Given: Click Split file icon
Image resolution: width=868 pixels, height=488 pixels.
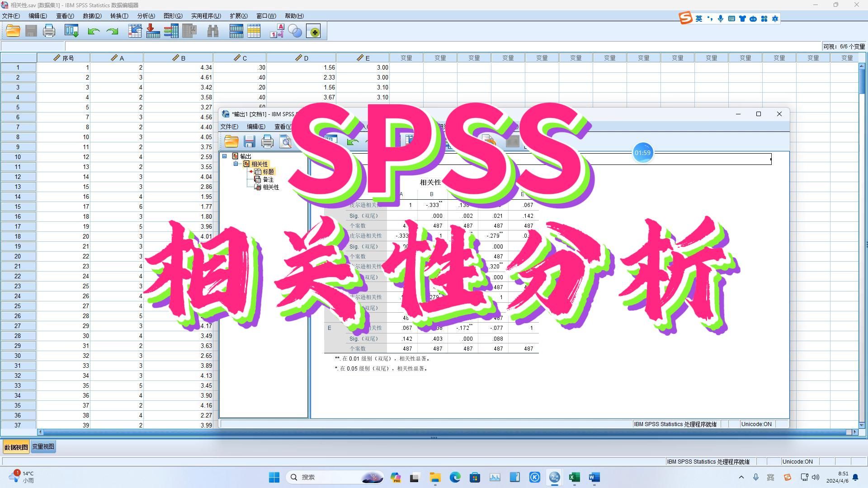Looking at the screenshot, I should point(236,31).
